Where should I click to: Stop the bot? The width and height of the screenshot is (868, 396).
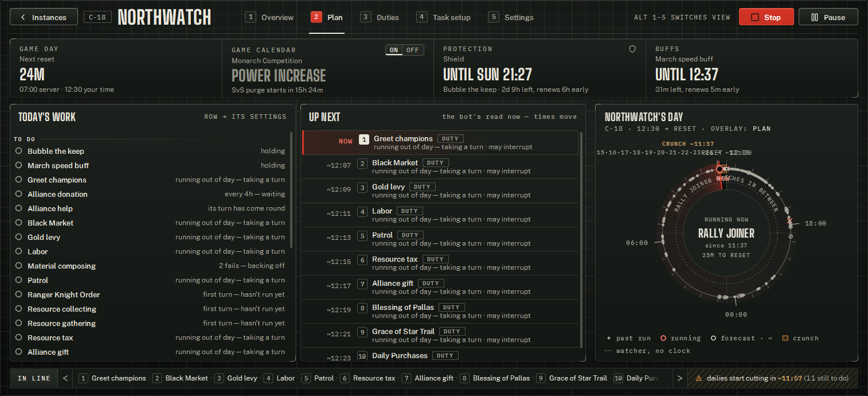pos(766,17)
